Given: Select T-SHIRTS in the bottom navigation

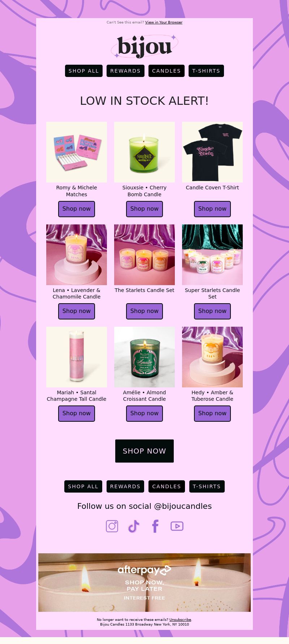Looking at the screenshot, I should tap(207, 486).
